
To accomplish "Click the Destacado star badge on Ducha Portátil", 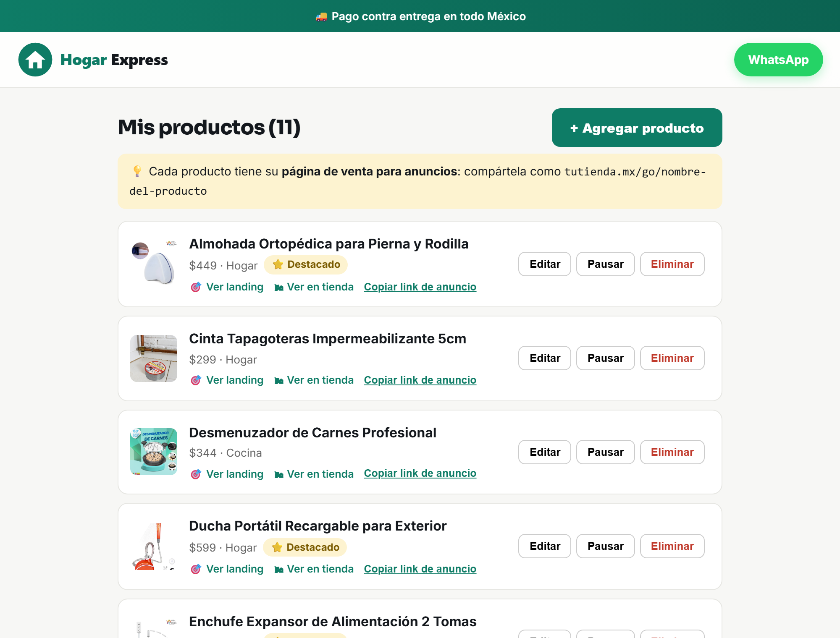I will click(x=305, y=547).
